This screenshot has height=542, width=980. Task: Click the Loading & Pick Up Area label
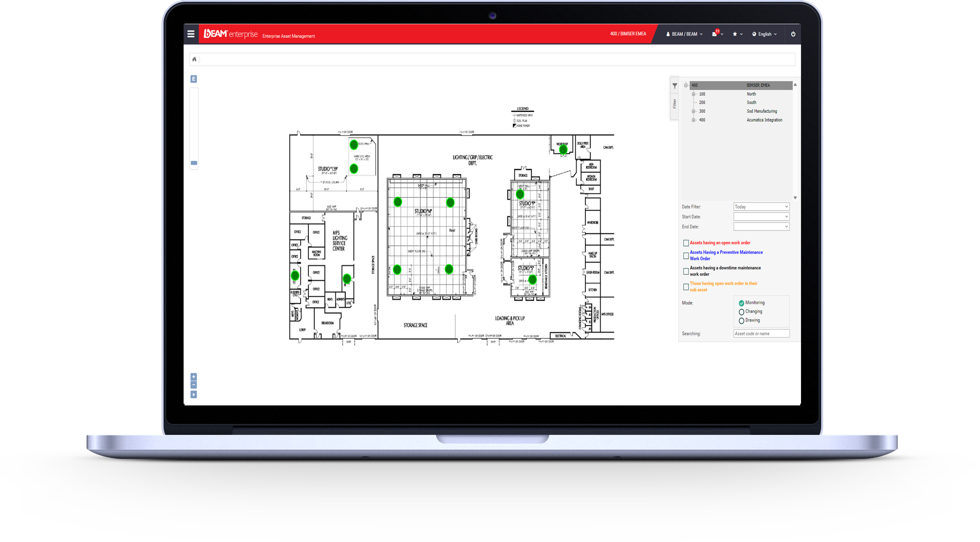click(510, 320)
